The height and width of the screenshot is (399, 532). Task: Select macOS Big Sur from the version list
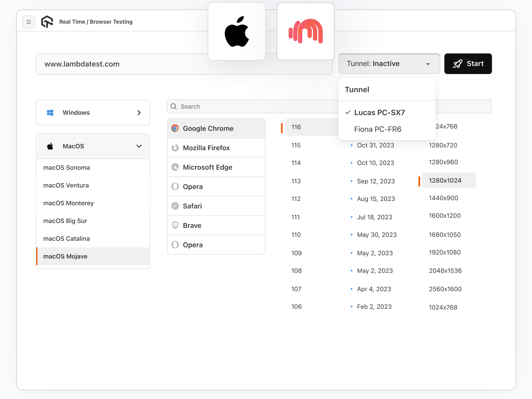tap(65, 221)
